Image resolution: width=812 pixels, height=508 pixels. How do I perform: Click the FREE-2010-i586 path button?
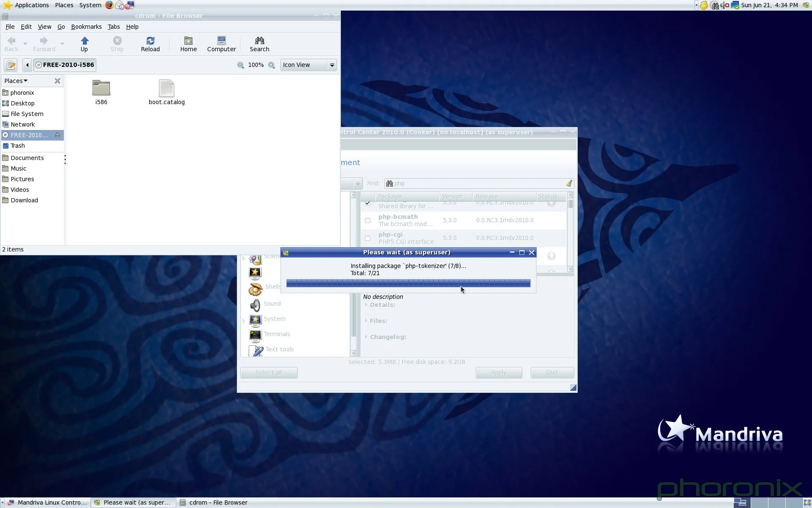tap(65, 65)
